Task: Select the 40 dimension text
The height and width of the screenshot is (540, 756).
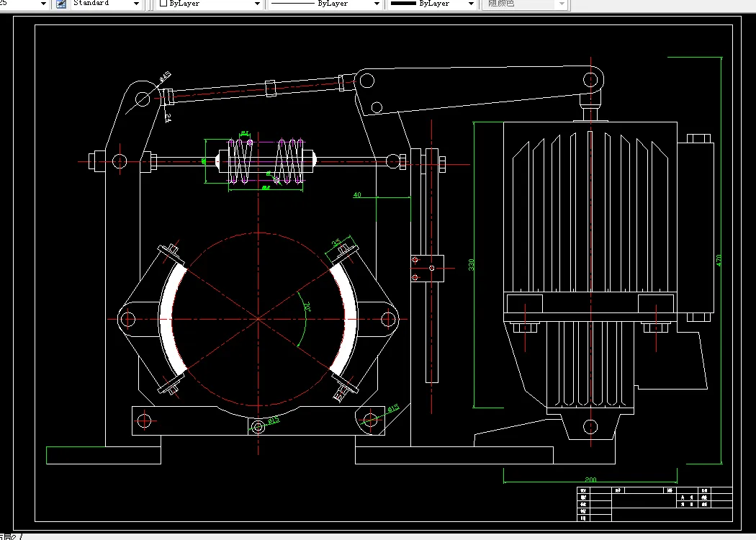Action: 357,195
